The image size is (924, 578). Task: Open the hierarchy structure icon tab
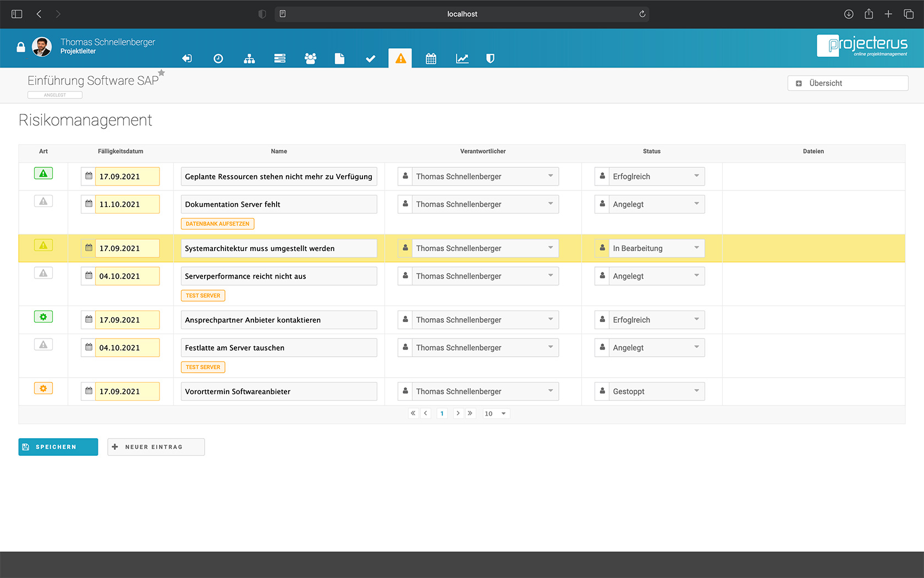point(249,58)
